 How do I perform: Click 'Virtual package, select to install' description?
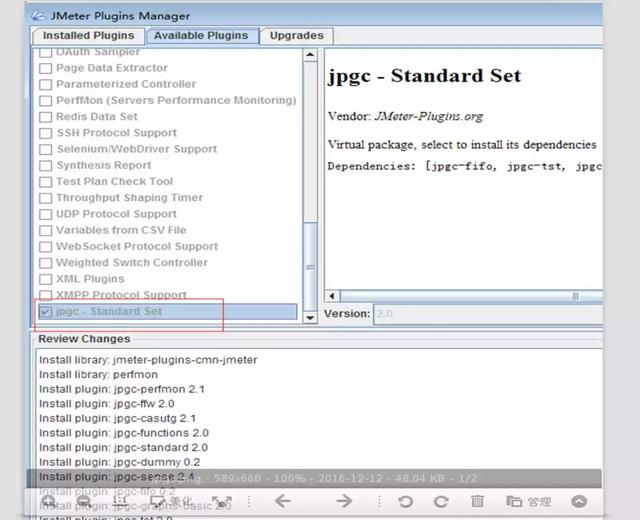point(462,145)
